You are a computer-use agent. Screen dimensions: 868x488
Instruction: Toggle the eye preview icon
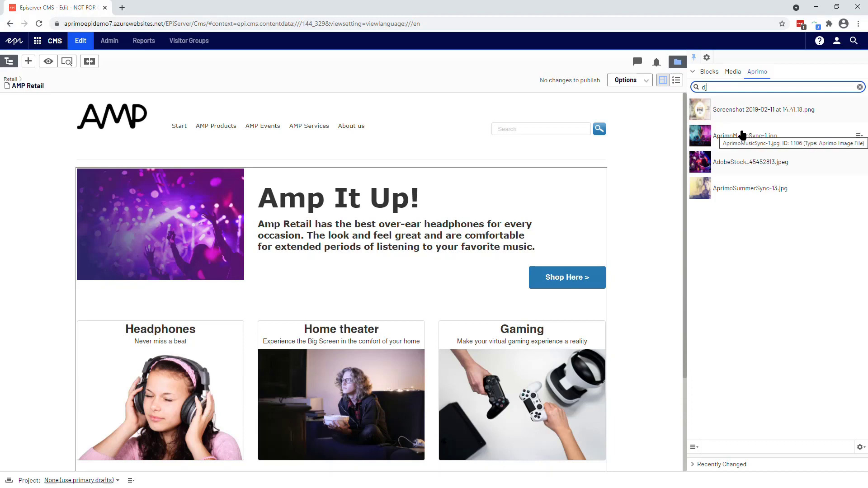point(47,61)
